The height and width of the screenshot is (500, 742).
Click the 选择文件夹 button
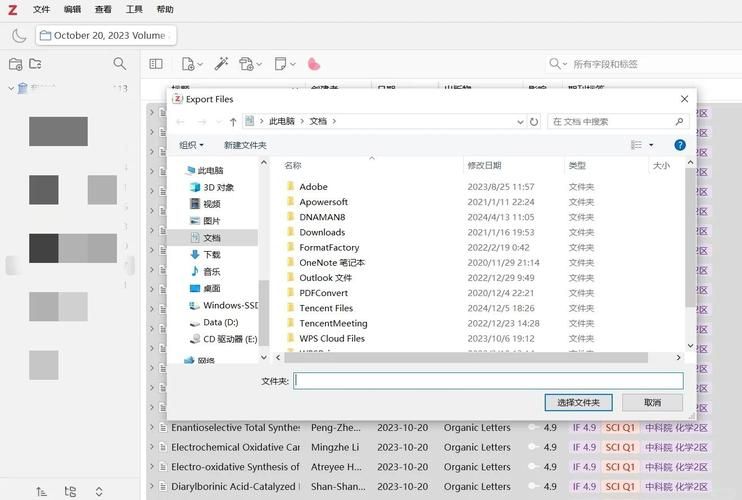click(x=578, y=403)
